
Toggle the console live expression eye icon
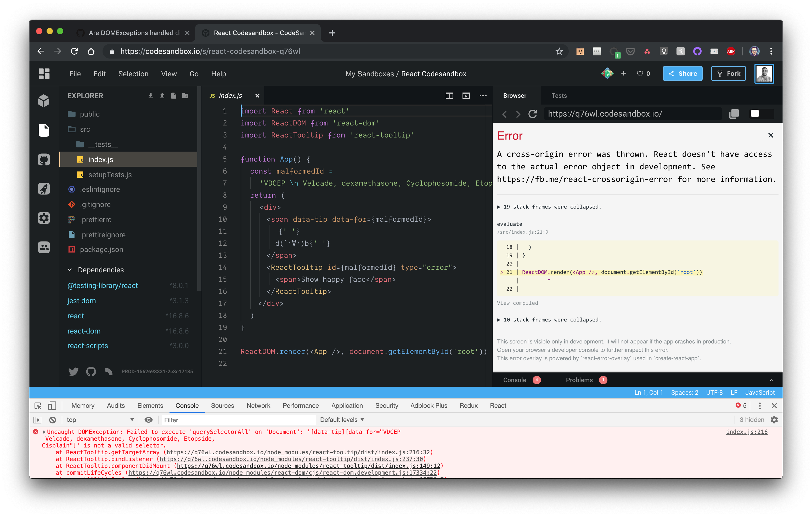(x=148, y=420)
